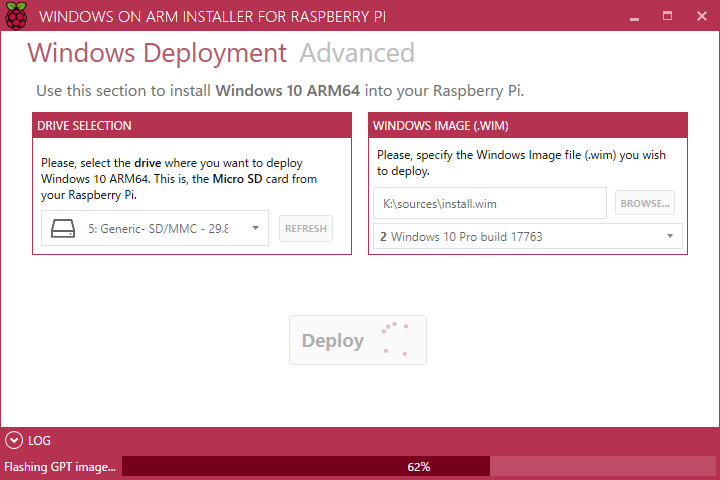Click the window title text
720x480 pixels.
click(212, 17)
